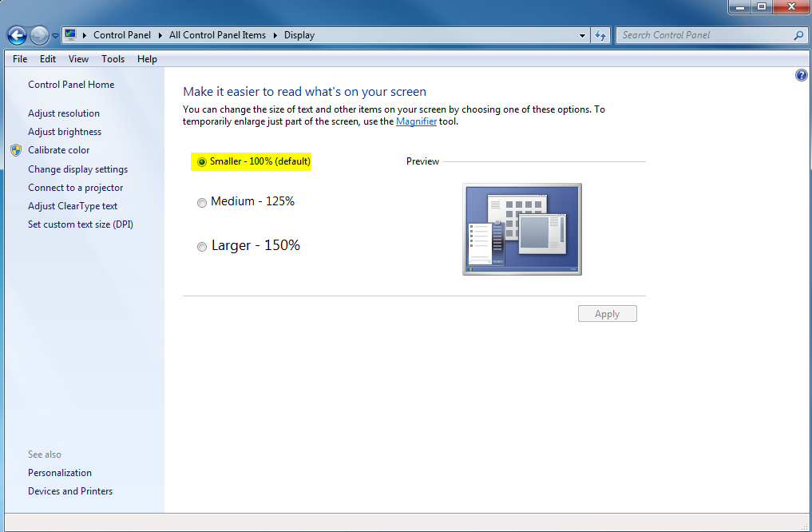This screenshot has height=532, width=812.
Task: Go to Control Panel Home
Action: click(71, 85)
